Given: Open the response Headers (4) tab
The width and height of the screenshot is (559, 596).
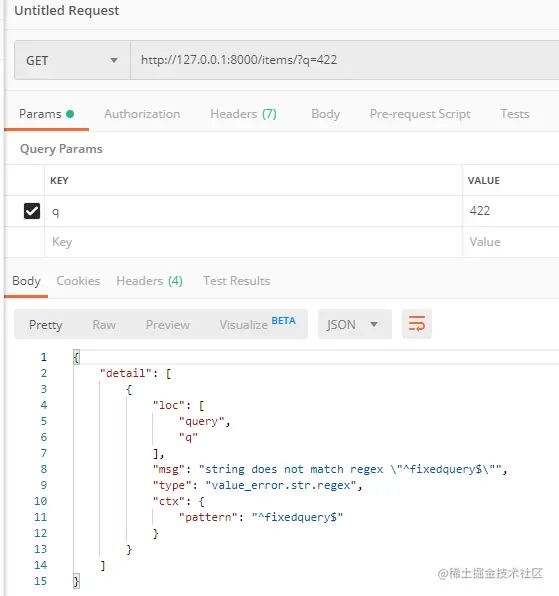Looking at the screenshot, I should (149, 281).
